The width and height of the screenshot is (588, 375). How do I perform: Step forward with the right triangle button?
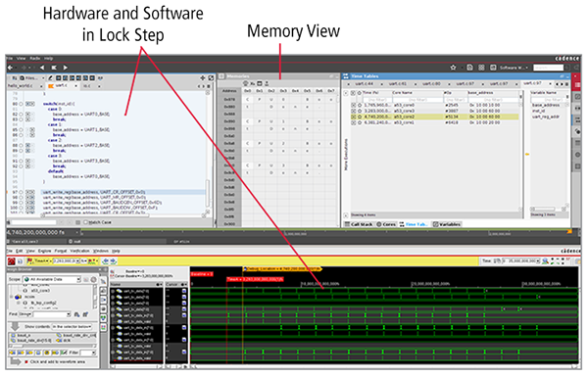(x=66, y=68)
